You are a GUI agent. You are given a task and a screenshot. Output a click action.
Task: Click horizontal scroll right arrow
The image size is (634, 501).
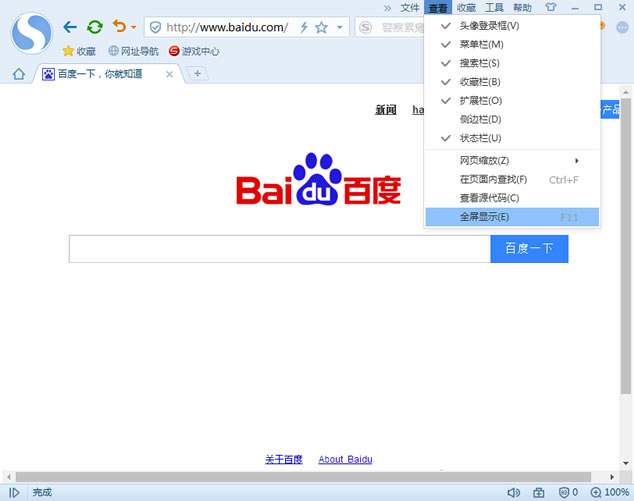tap(612, 477)
